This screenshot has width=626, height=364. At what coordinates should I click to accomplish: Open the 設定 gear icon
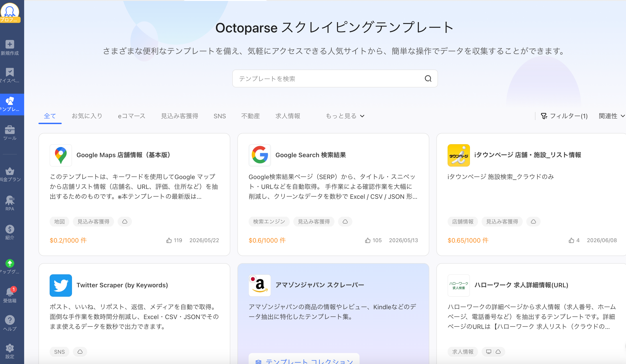10,348
